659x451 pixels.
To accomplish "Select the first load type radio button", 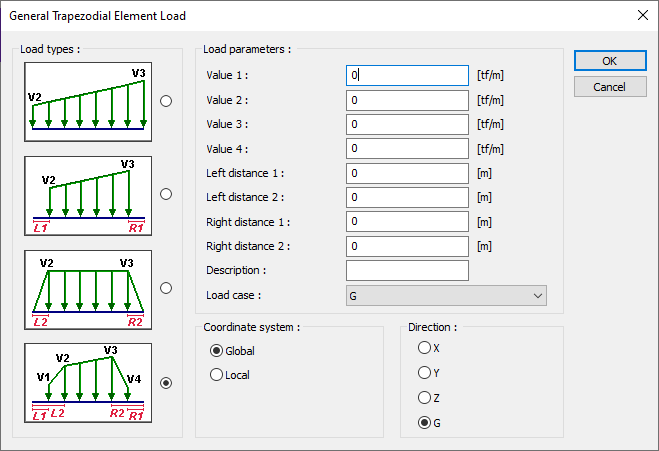I will coord(166,100).
